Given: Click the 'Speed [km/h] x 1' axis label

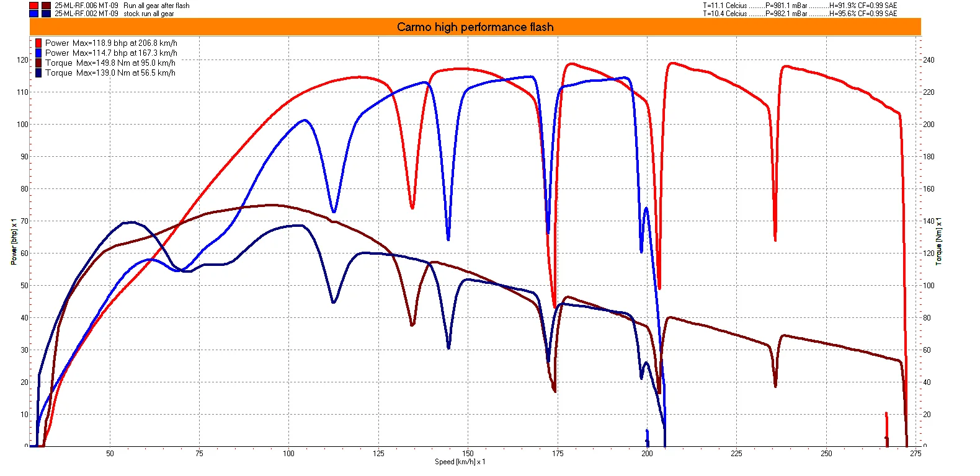Looking at the screenshot, I should click(460, 462).
